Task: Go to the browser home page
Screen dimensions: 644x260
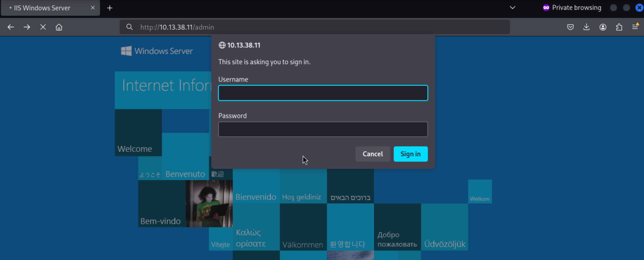Action: coord(59,27)
